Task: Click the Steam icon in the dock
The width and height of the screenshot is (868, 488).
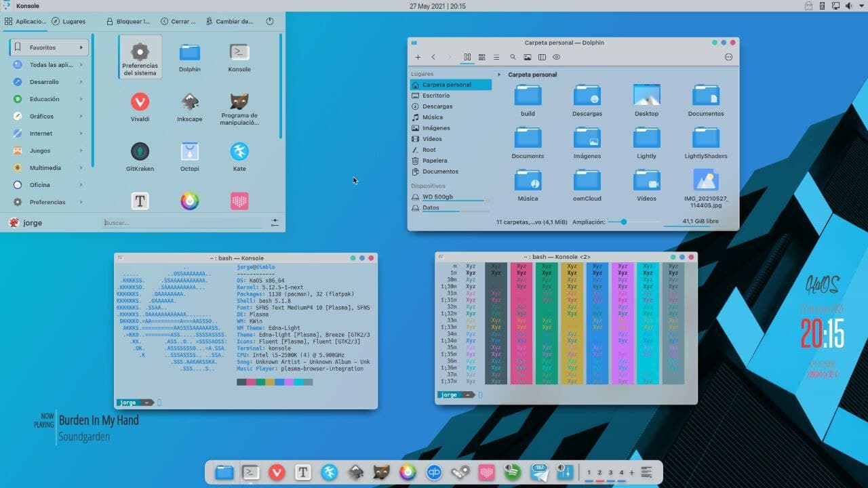Action: point(460,472)
